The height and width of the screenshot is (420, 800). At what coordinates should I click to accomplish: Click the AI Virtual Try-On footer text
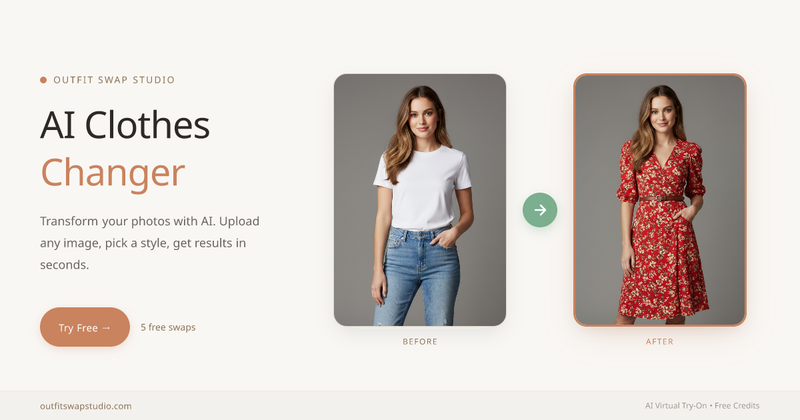676,406
